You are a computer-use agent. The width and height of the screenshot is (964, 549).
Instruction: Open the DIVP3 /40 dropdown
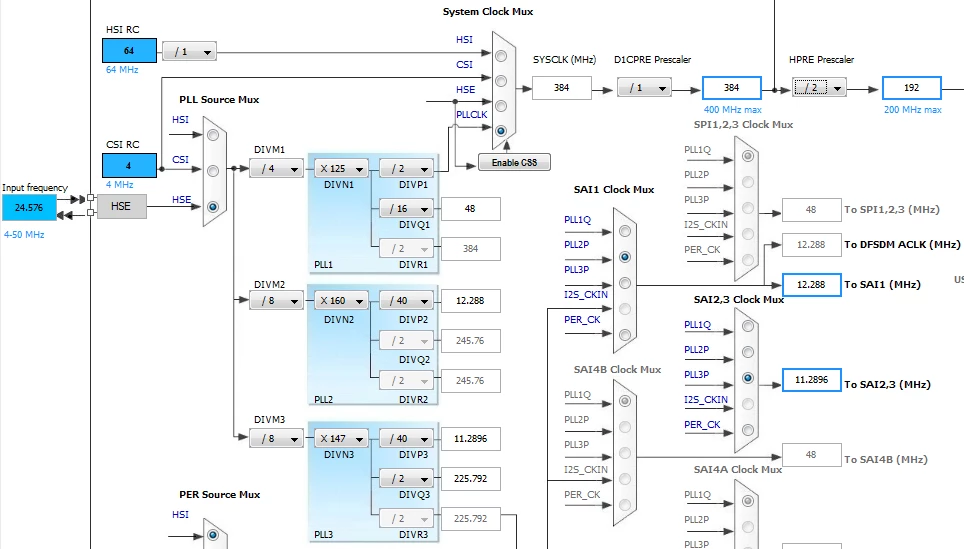(406, 438)
